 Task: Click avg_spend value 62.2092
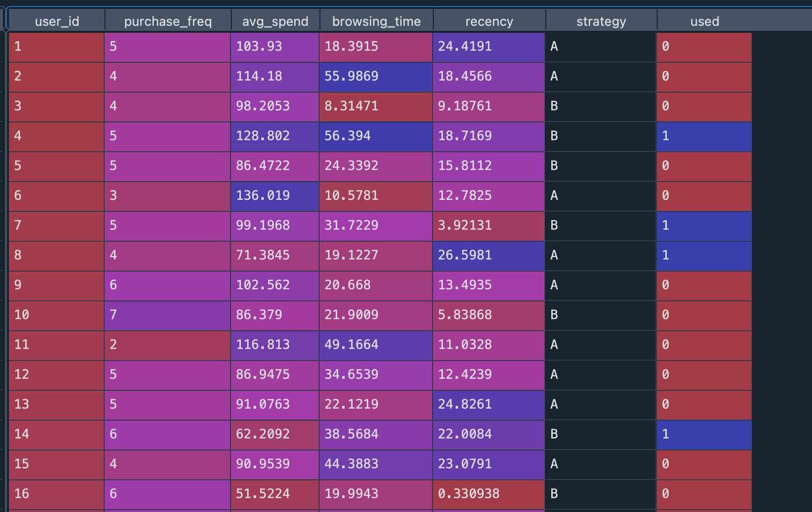click(275, 435)
